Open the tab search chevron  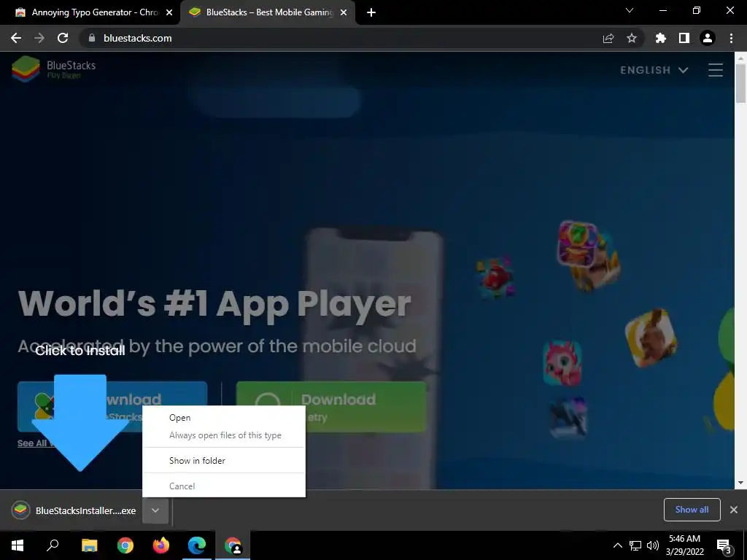tap(630, 10)
